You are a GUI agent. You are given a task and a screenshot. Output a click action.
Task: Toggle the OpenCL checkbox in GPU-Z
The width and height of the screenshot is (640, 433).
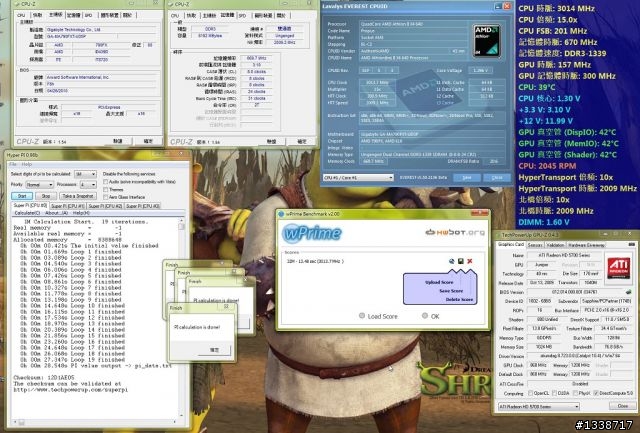(x=530, y=393)
